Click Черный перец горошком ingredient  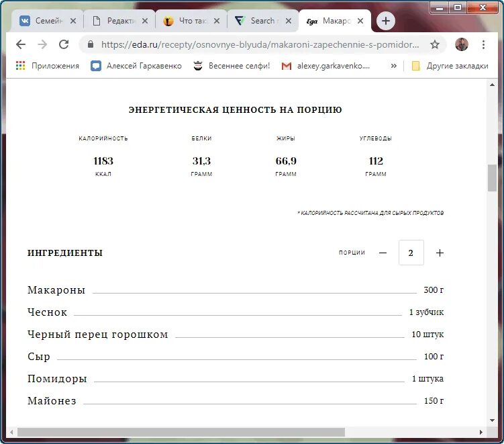click(x=98, y=335)
